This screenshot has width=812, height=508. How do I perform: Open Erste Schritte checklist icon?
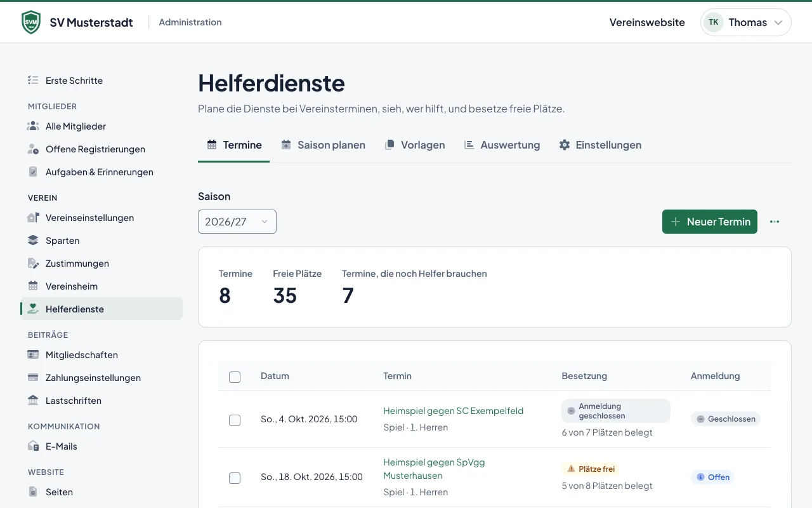coord(33,81)
